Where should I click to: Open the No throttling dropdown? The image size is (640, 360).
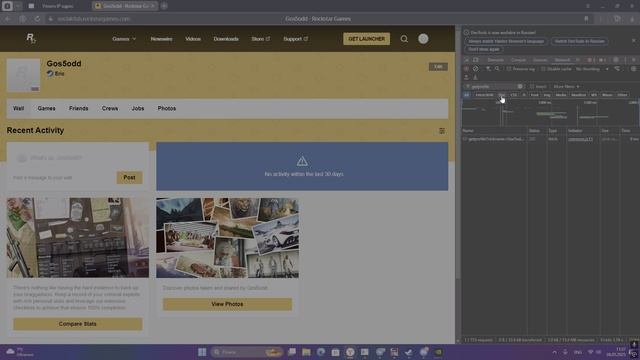tap(592, 69)
